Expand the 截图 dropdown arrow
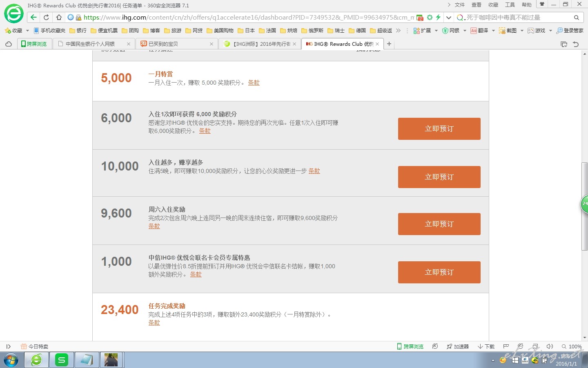Image resolution: width=588 pixels, height=368 pixels. pyautogui.click(x=522, y=31)
